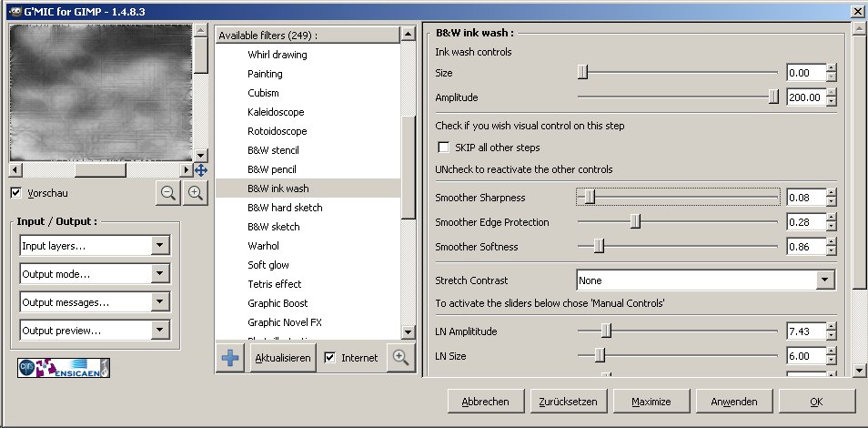Click the ENSICAEN logo banner

point(64,368)
